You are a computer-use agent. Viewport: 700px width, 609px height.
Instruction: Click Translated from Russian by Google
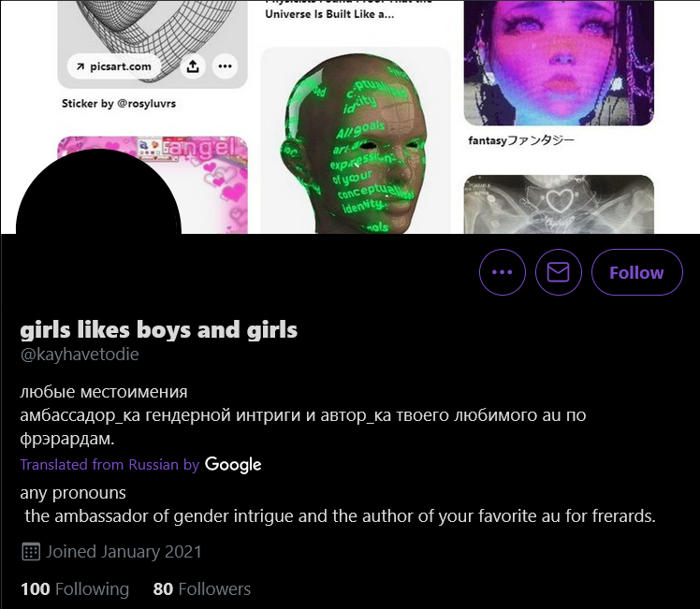point(140,464)
